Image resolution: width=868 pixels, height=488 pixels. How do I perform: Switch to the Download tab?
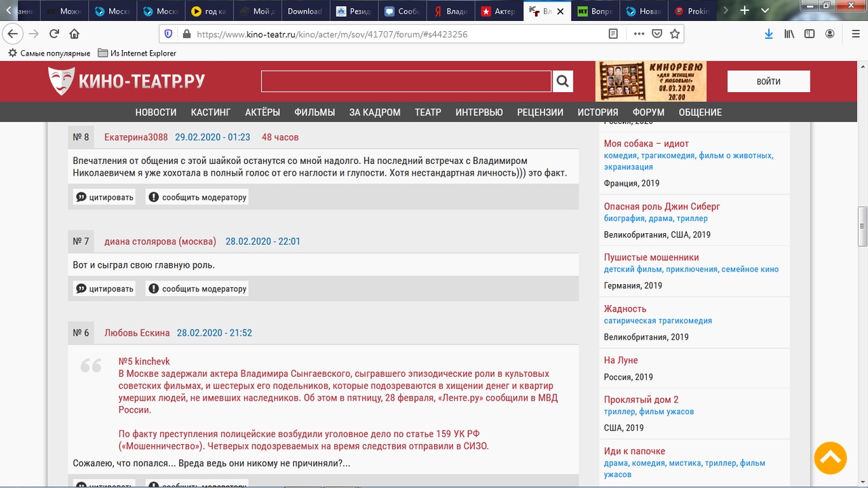[x=304, y=12]
